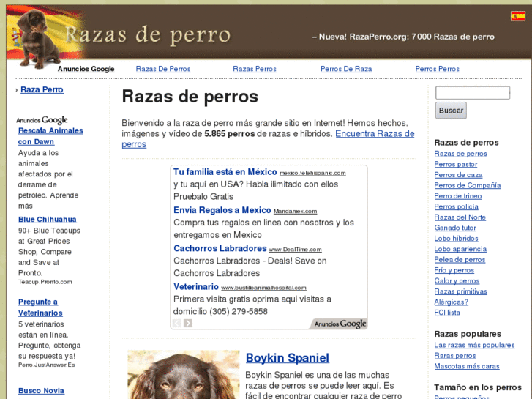Click the www.bustilloanimalhospital.com URL
Viewport: 532px width, 399px height.
tap(263, 288)
